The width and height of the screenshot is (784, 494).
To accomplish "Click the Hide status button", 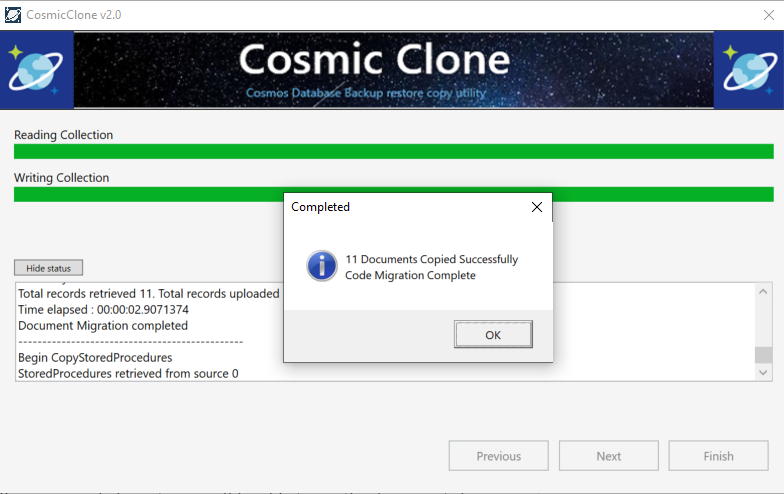I will (48, 268).
